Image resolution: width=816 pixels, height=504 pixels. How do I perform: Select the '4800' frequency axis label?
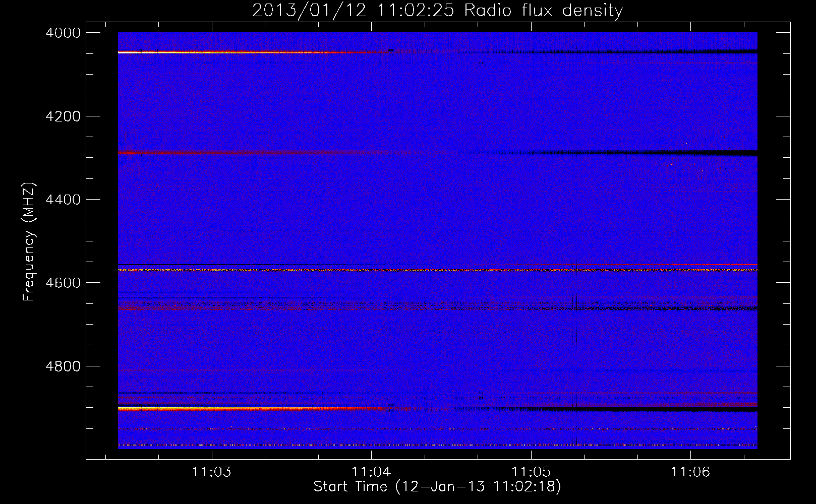point(63,366)
